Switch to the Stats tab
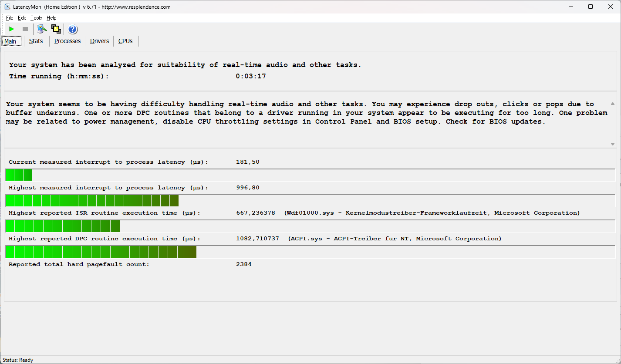 (36, 41)
